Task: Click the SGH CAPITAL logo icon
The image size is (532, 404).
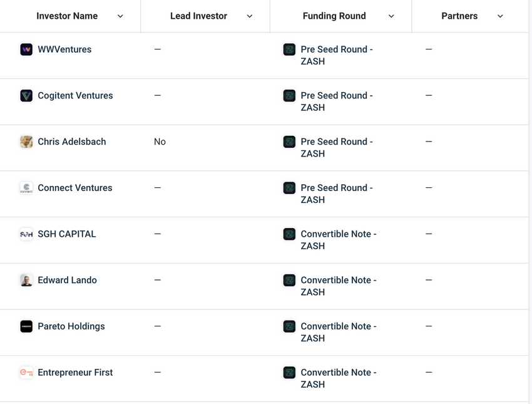Action: [x=26, y=234]
